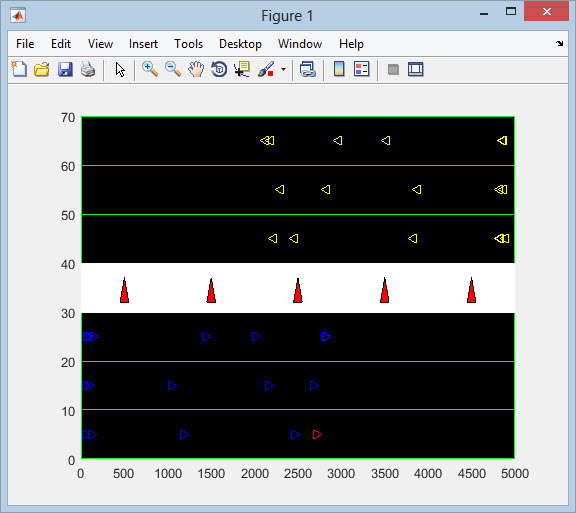This screenshot has width=576, height=513.
Task: Click the Hide Plot Tools icon
Action: (x=393, y=69)
